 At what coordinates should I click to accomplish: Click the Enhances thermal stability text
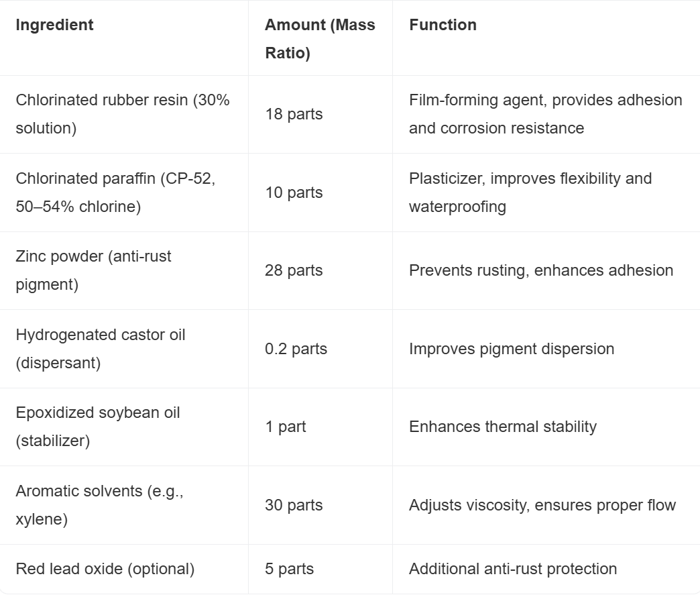(502, 427)
